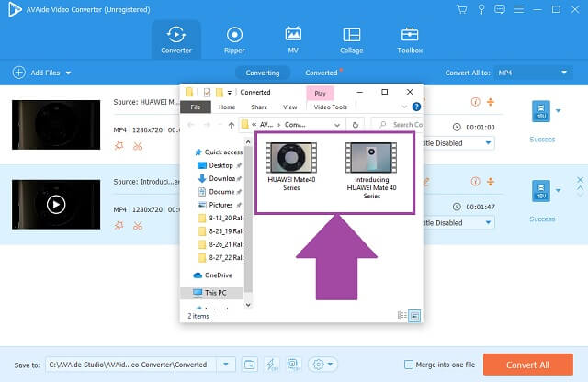The width and height of the screenshot is (588, 382).
Task: Click the output format icon of first video
Action: pyautogui.click(x=541, y=111)
